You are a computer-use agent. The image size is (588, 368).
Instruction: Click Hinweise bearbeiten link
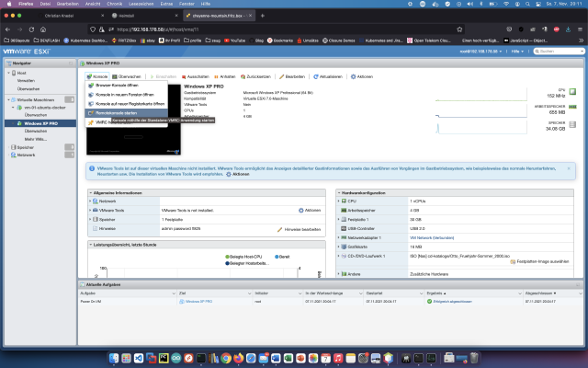(x=302, y=229)
